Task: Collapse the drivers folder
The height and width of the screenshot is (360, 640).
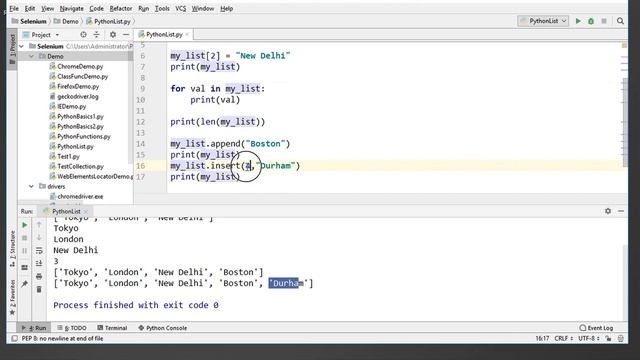Action: click(x=31, y=186)
